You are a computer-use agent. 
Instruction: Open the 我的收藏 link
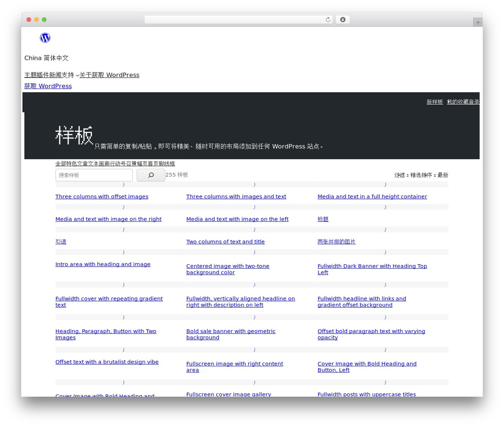457,102
